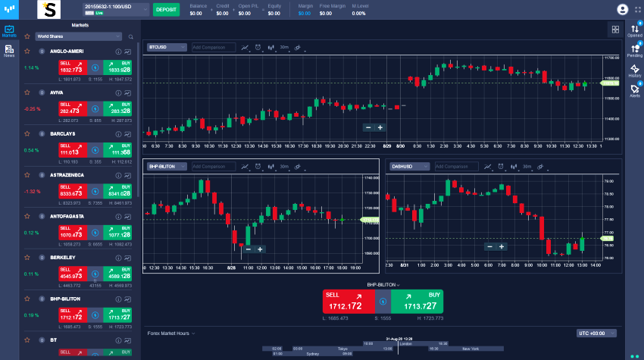Viewport: 644px width, 360px height.
Task: Open the History panel
Action: [x=635, y=70]
